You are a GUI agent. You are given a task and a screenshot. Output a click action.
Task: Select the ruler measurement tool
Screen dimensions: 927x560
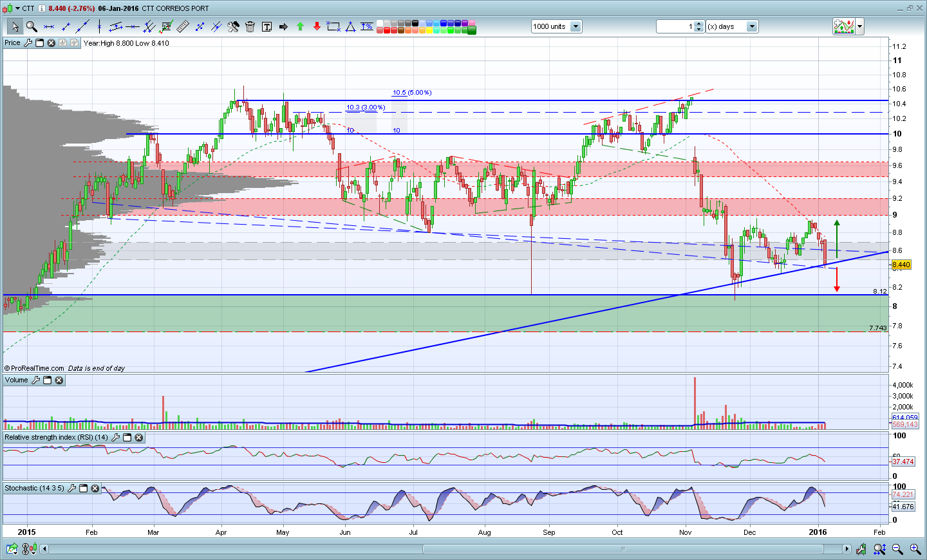[x=183, y=26]
